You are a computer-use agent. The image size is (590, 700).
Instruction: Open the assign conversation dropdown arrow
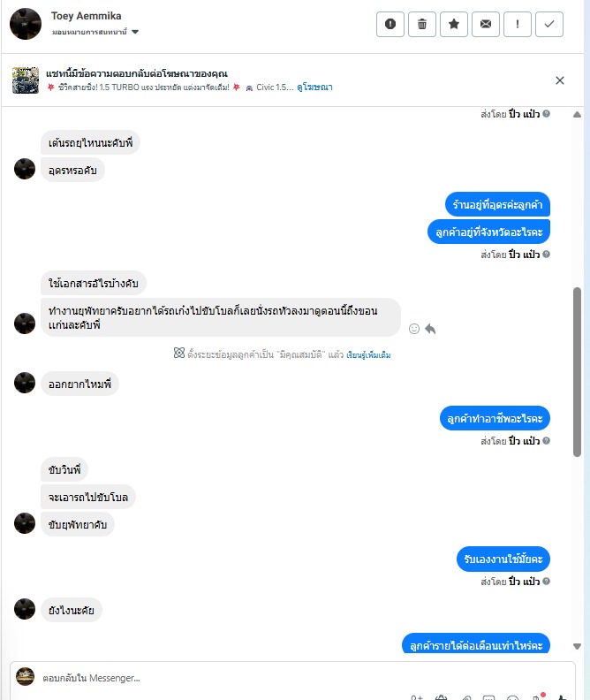pos(135,32)
